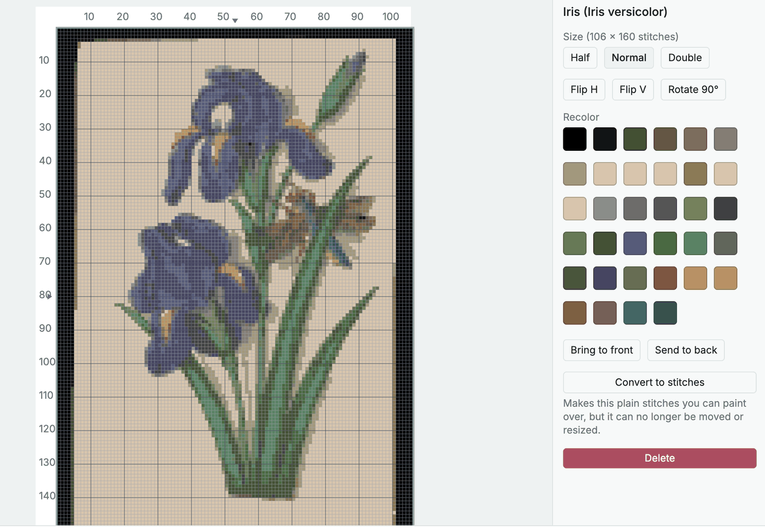This screenshot has width=765, height=532.
Task: Pick the dark navy-purple recolor swatch
Action: [605, 278]
